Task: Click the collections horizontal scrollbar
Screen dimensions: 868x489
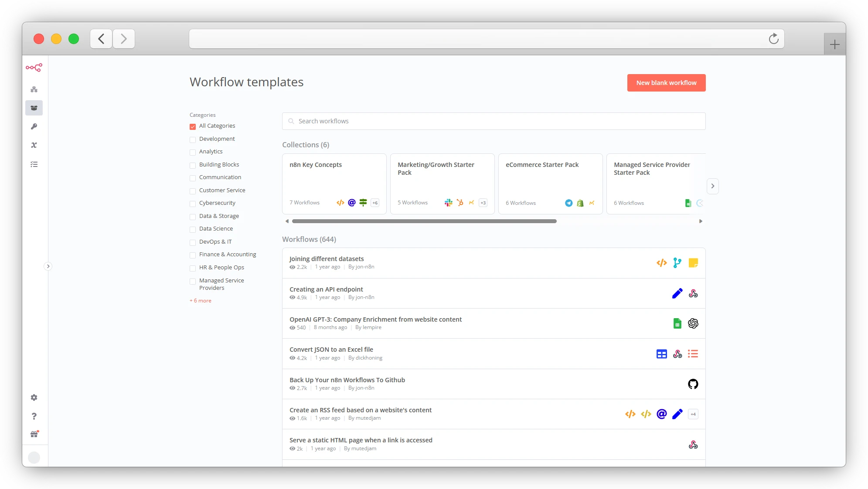Action: [x=424, y=221]
